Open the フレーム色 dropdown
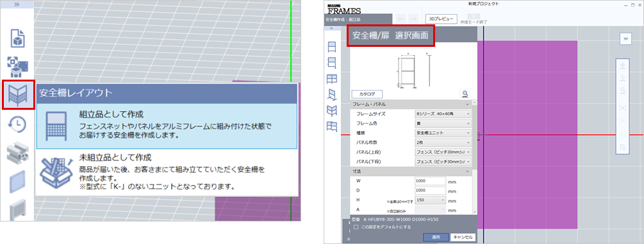644x244 pixels. [443, 123]
